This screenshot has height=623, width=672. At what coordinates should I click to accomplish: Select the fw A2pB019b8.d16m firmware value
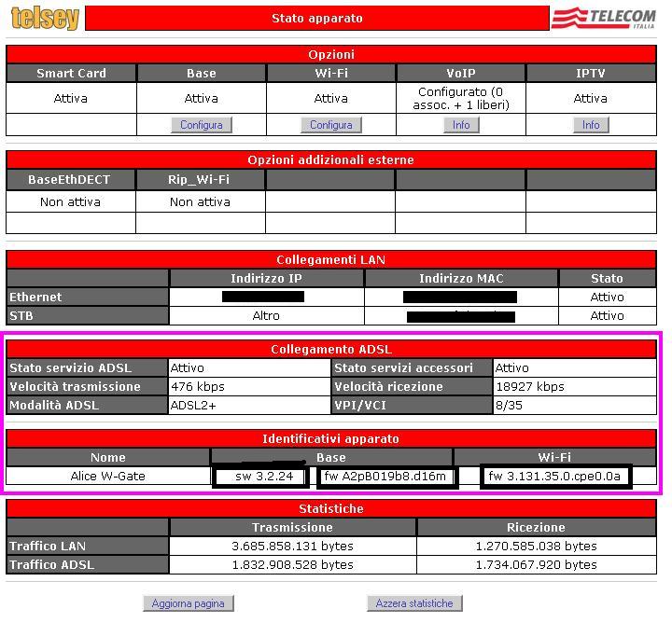385,477
